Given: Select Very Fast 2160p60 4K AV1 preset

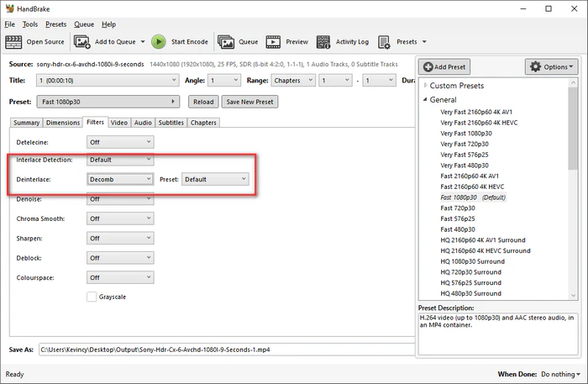Looking at the screenshot, I should [476, 112].
